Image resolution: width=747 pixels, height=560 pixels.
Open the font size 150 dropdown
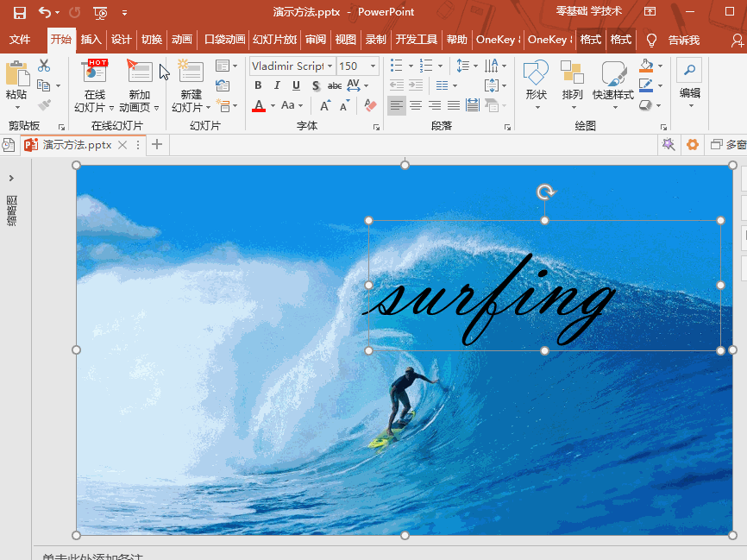[373, 66]
